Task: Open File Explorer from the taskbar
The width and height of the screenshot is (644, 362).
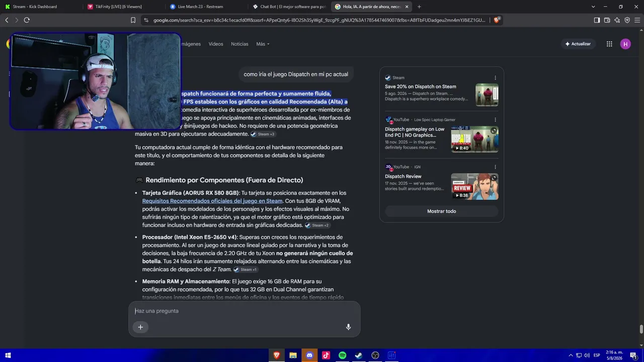Action: coord(293,355)
